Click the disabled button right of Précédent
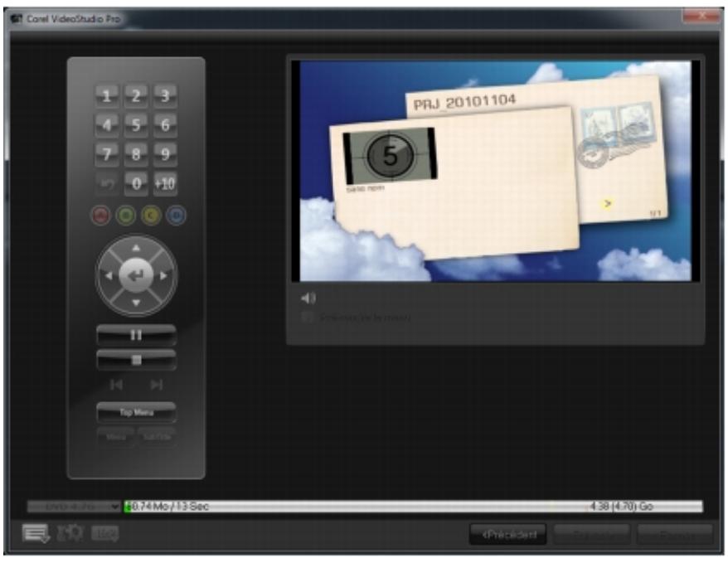 pos(592,535)
